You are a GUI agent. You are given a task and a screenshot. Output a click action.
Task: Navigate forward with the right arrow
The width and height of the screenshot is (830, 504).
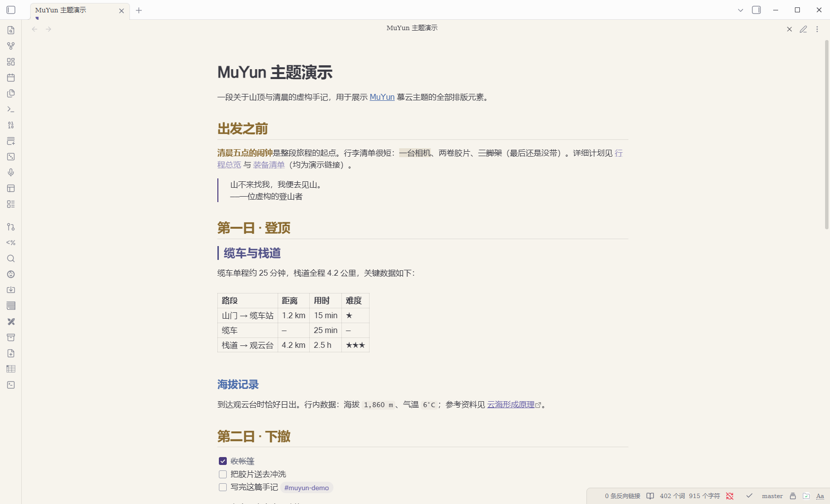coord(48,29)
